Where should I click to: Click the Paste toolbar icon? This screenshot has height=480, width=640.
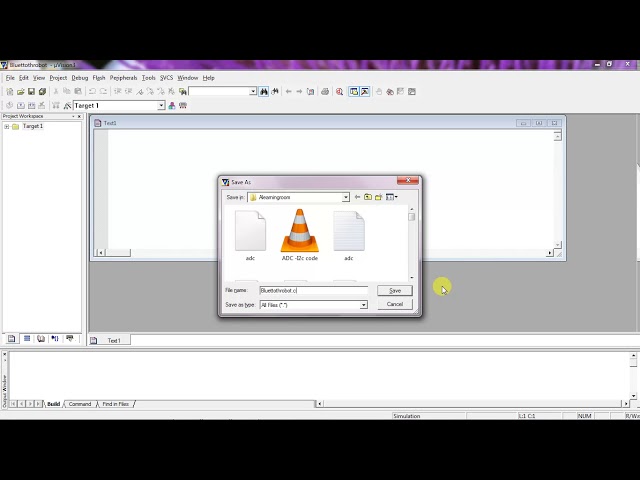pyautogui.click(x=78, y=92)
